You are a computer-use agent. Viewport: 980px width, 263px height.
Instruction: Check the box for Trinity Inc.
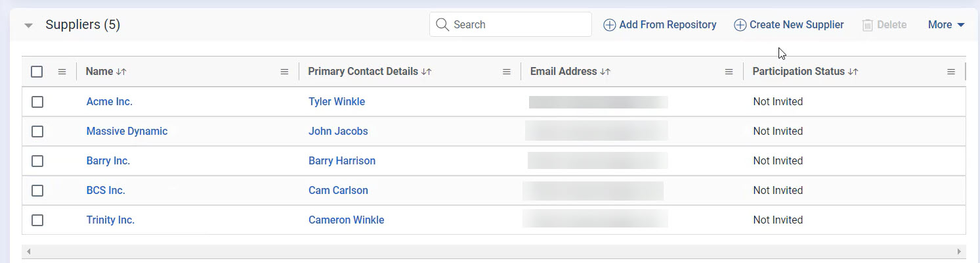[x=37, y=220]
